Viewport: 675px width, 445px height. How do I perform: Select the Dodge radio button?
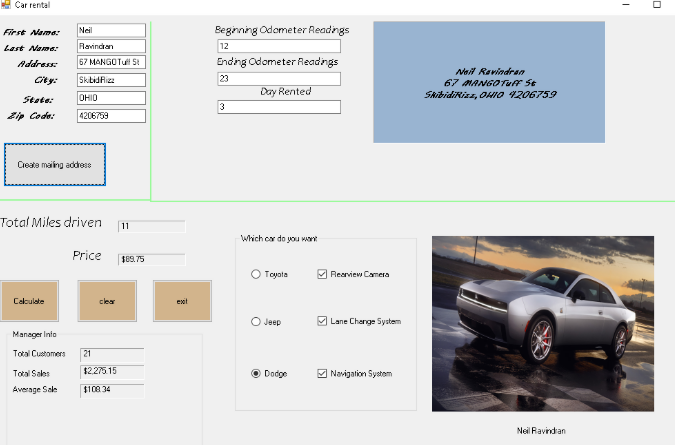tap(256, 374)
